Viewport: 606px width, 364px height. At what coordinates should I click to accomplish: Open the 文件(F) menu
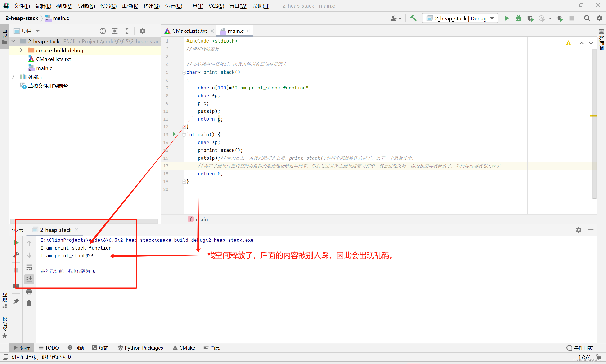[22, 6]
